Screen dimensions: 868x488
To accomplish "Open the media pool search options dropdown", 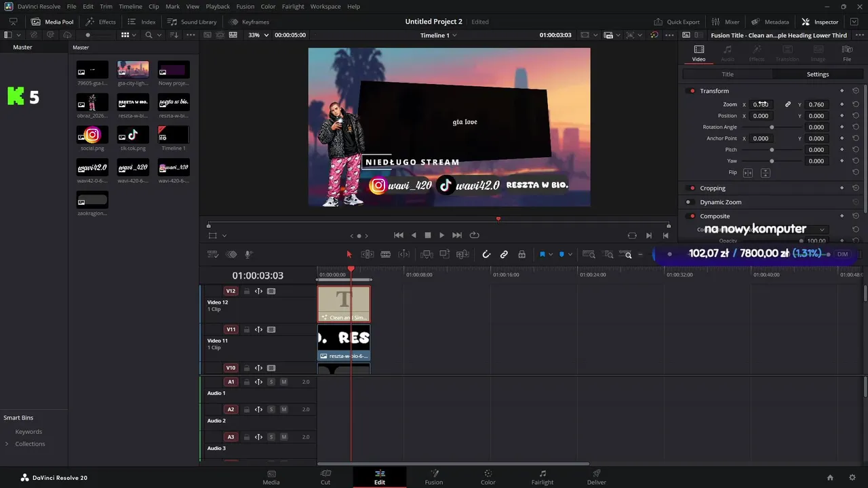I will [x=159, y=35].
